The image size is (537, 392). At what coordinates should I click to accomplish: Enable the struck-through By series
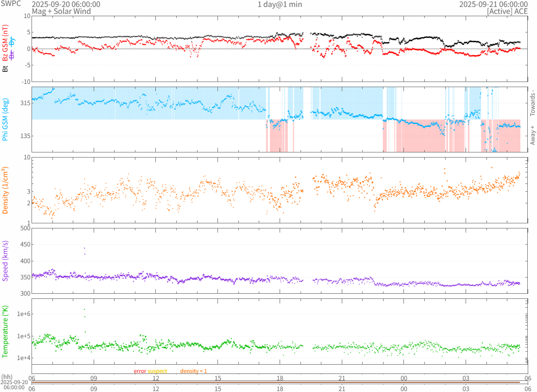(12, 41)
